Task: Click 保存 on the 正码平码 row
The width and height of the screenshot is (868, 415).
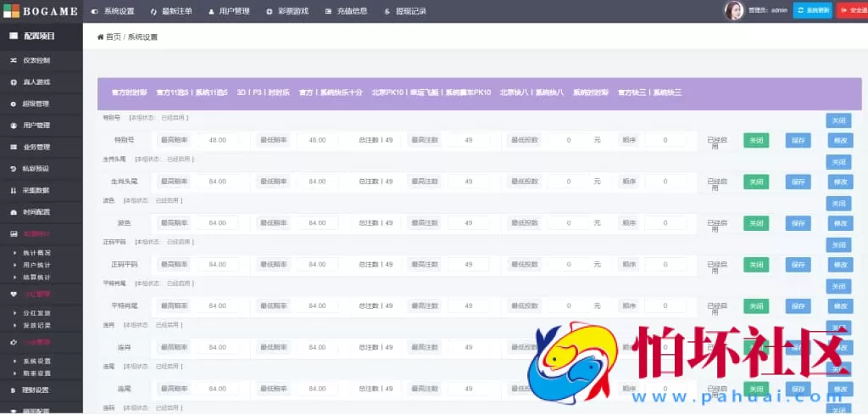Action: point(798,265)
